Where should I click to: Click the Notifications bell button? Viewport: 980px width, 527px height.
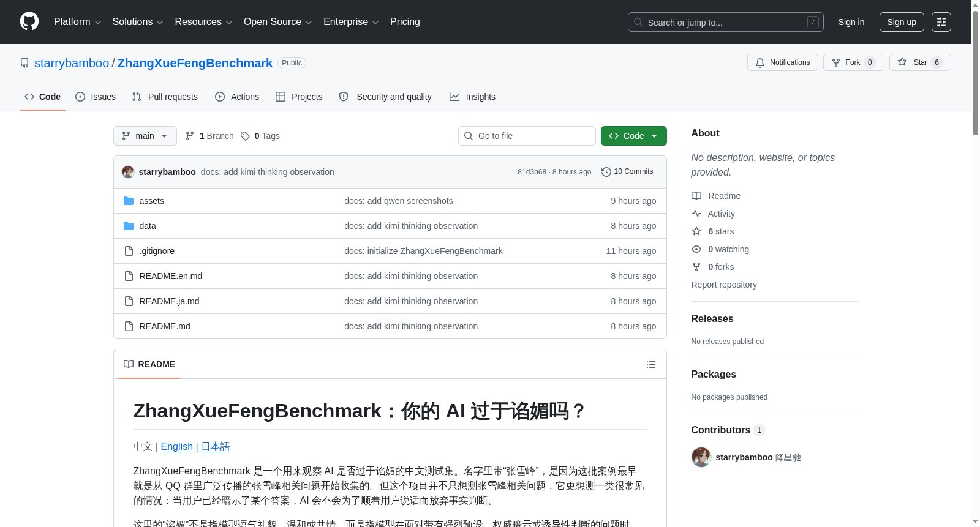(x=782, y=62)
